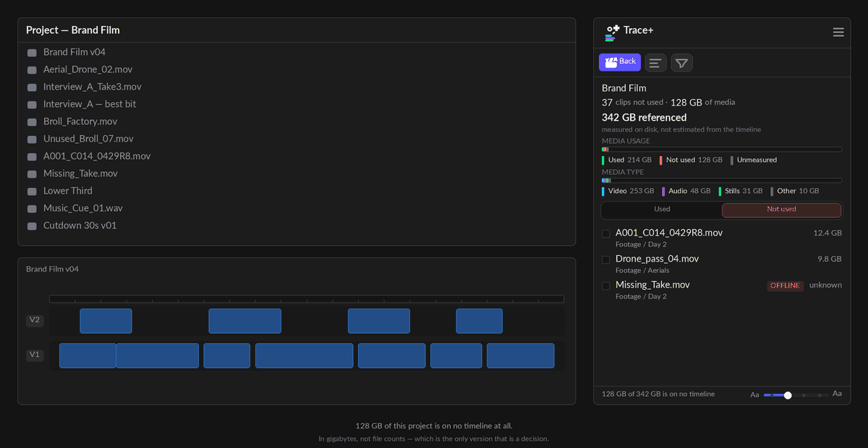This screenshot has width=868, height=448.
Task: Click the Unmeasured legend entry
Action: (x=753, y=160)
